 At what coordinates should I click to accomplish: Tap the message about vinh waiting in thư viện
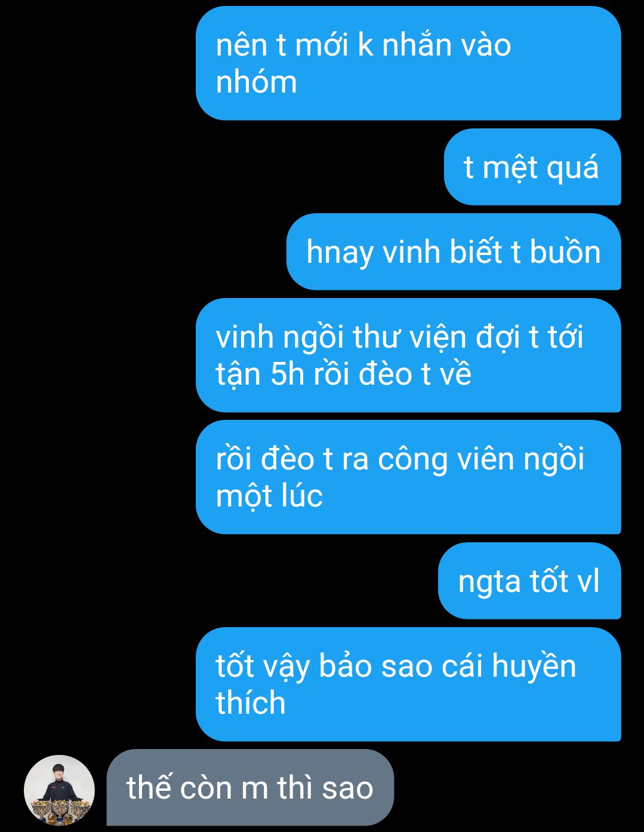coord(408,355)
